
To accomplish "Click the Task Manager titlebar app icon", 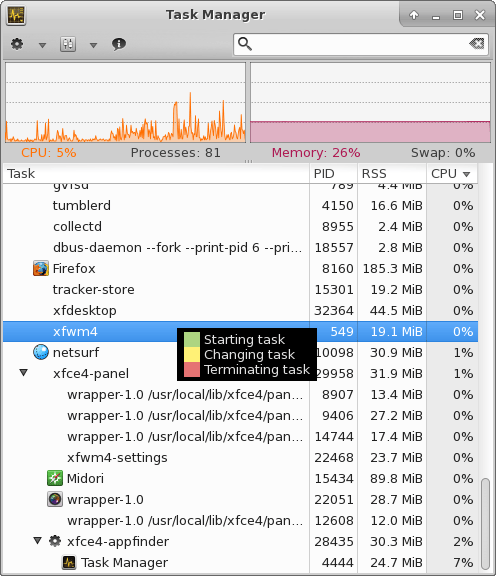I will click(16, 15).
